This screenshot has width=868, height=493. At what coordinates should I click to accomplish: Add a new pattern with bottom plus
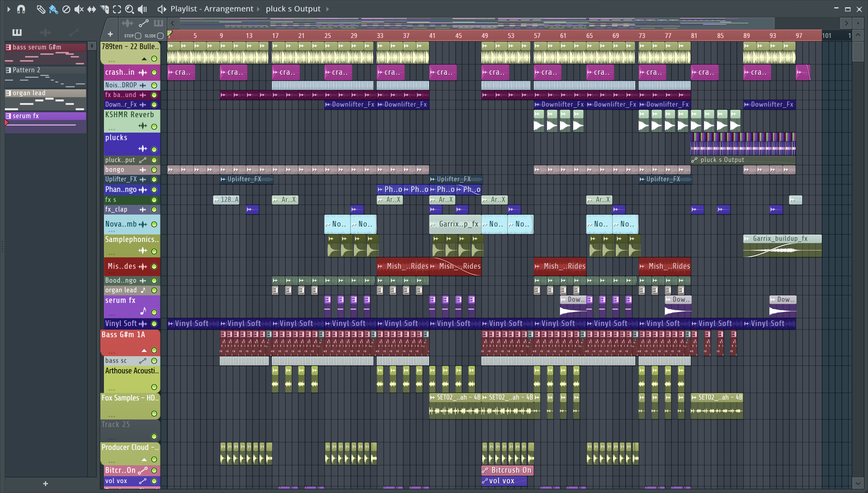pos(46,484)
